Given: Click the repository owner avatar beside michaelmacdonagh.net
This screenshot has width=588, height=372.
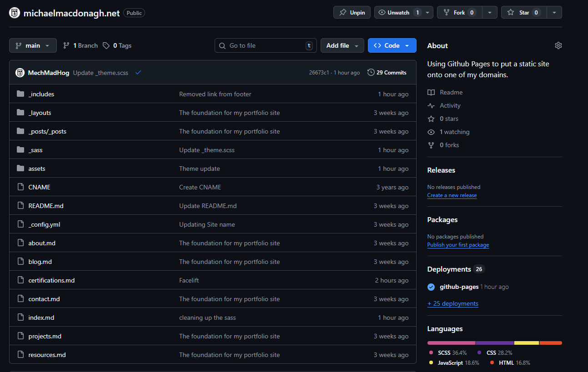Looking at the screenshot, I should (15, 13).
